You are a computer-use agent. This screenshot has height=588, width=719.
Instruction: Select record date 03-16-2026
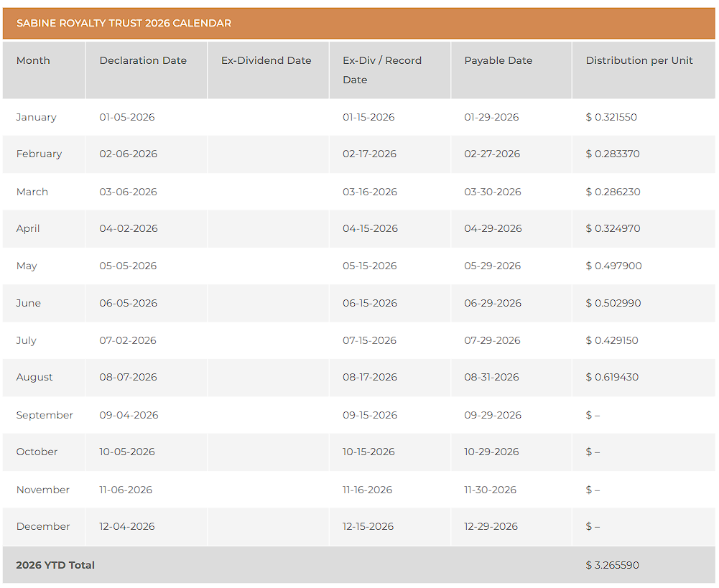[x=370, y=192]
